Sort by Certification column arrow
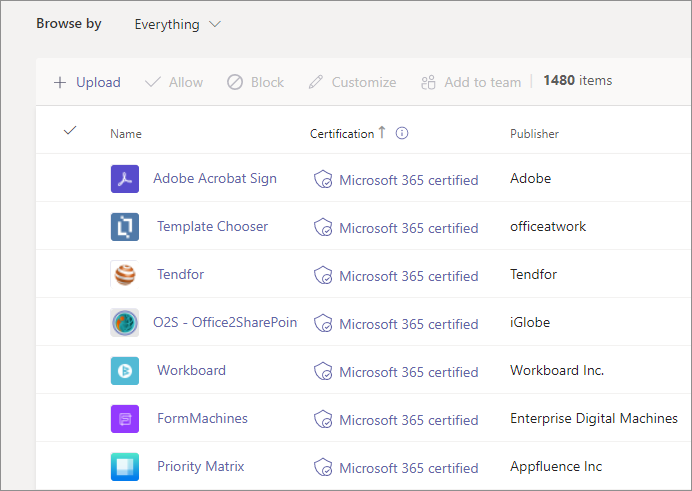This screenshot has width=692, height=491. tap(382, 132)
